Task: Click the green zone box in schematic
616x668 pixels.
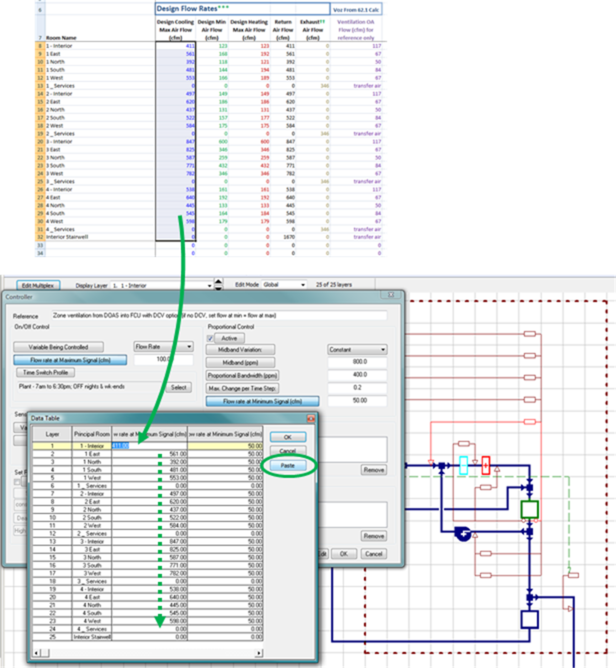Action: tap(529, 510)
